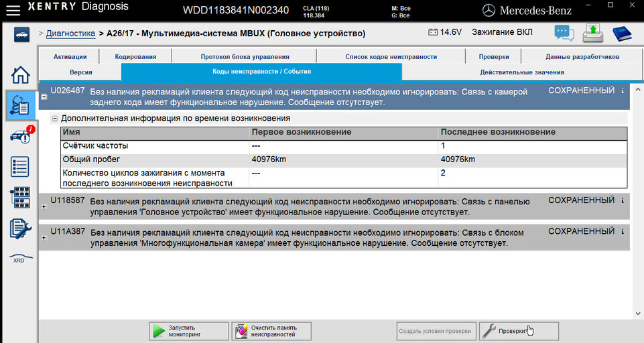
Task: Open the hamburger menu icon
Action: click(13, 10)
